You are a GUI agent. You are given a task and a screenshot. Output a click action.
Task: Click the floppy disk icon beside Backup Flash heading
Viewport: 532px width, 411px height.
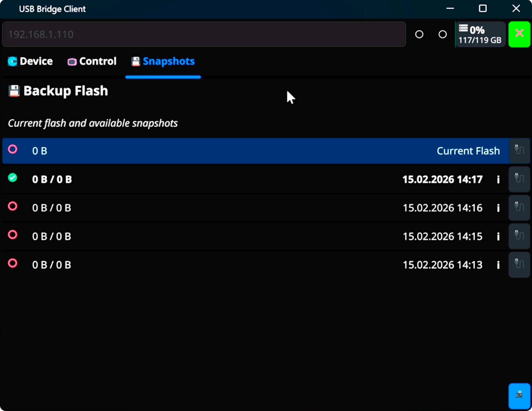[14, 91]
